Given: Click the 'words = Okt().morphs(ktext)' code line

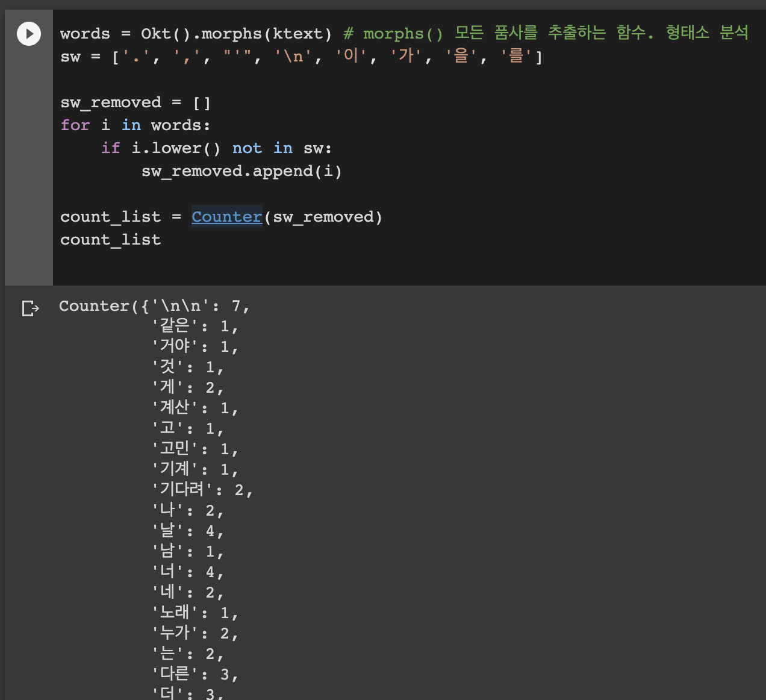Looking at the screenshot, I should (x=196, y=34).
